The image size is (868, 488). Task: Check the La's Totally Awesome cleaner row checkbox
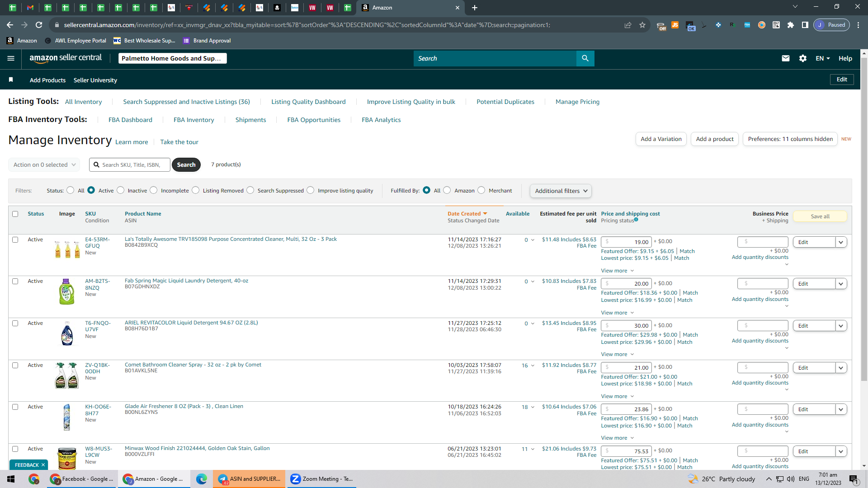[x=15, y=239]
